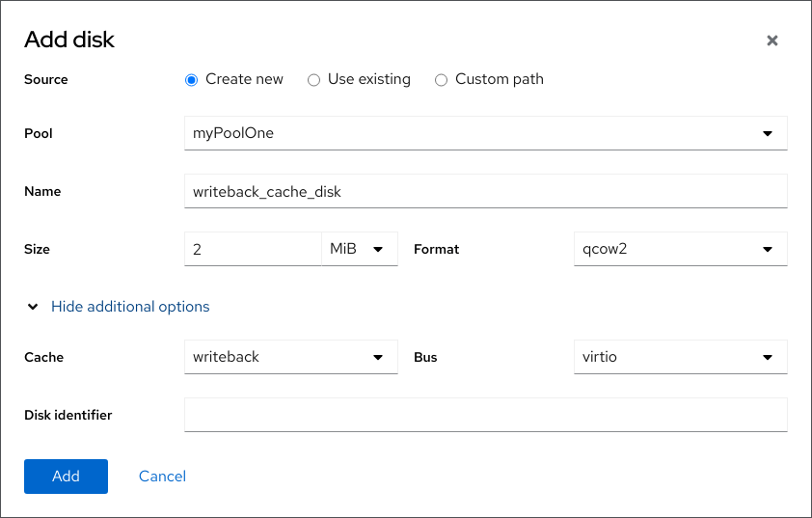The height and width of the screenshot is (518, 812).
Task: Click into the Size number field
Action: (x=252, y=249)
